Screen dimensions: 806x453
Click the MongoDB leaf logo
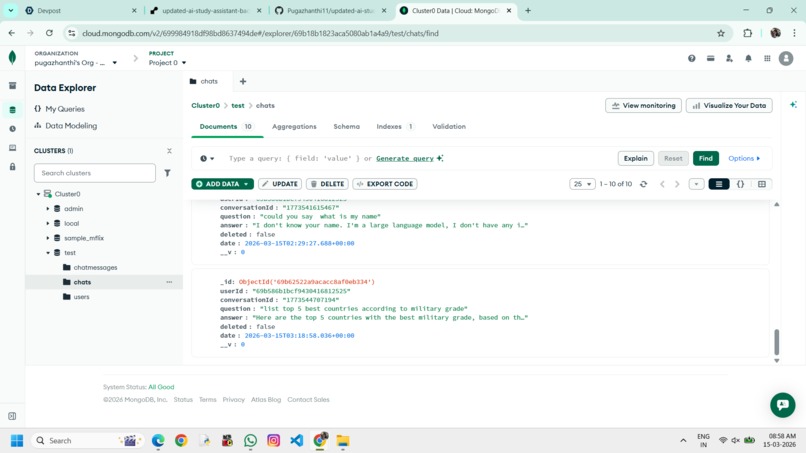click(12, 58)
